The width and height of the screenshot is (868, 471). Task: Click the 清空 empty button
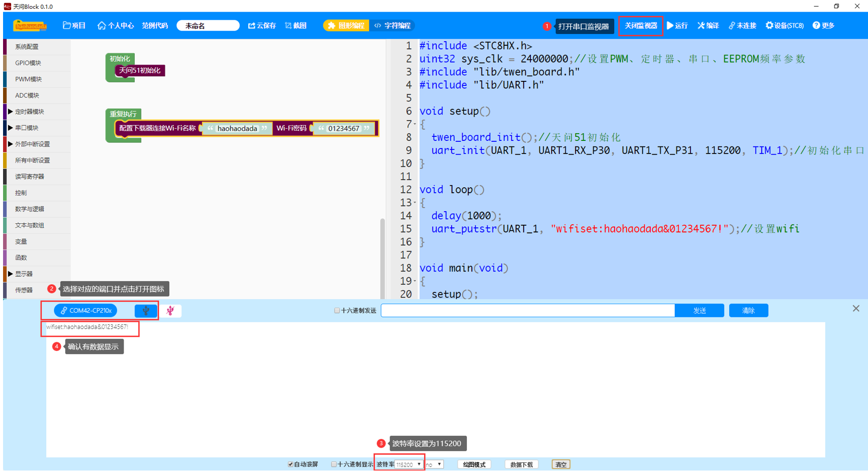coord(561,464)
